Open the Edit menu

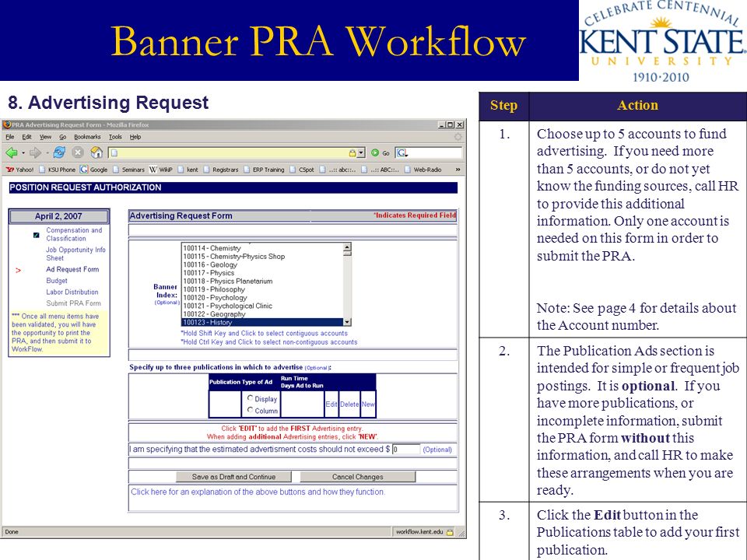[x=26, y=137]
